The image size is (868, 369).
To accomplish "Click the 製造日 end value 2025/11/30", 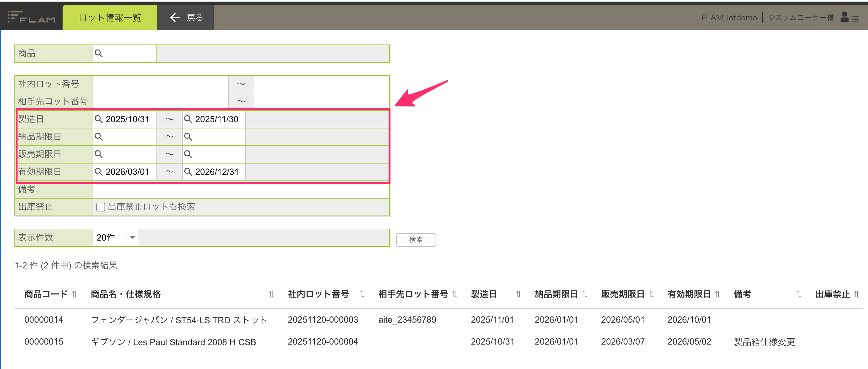I will coord(217,119).
